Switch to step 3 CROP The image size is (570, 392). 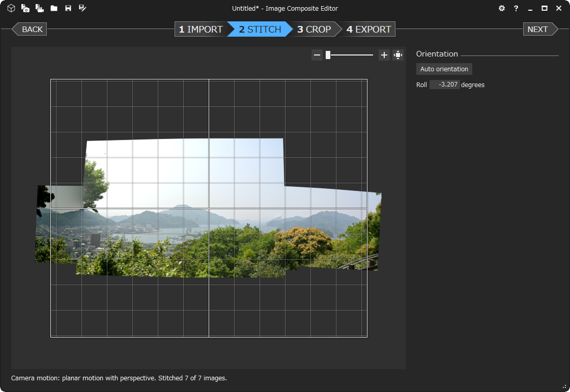coord(314,29)
